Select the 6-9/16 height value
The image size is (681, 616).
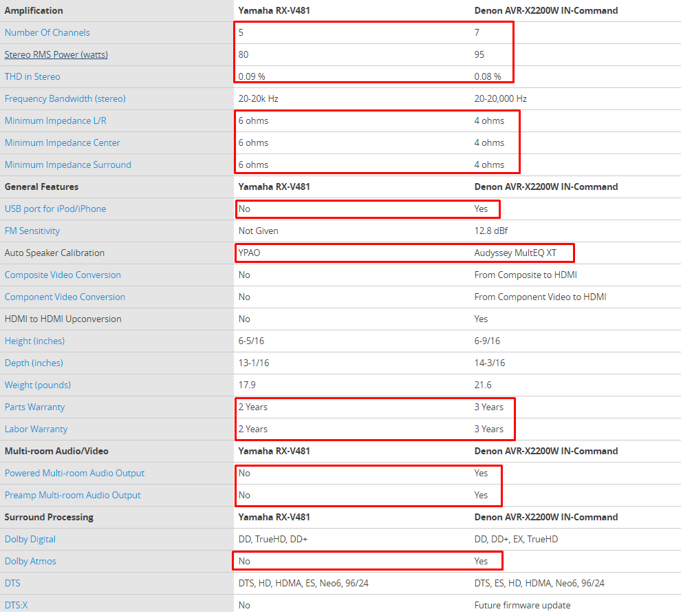point(487,341)
